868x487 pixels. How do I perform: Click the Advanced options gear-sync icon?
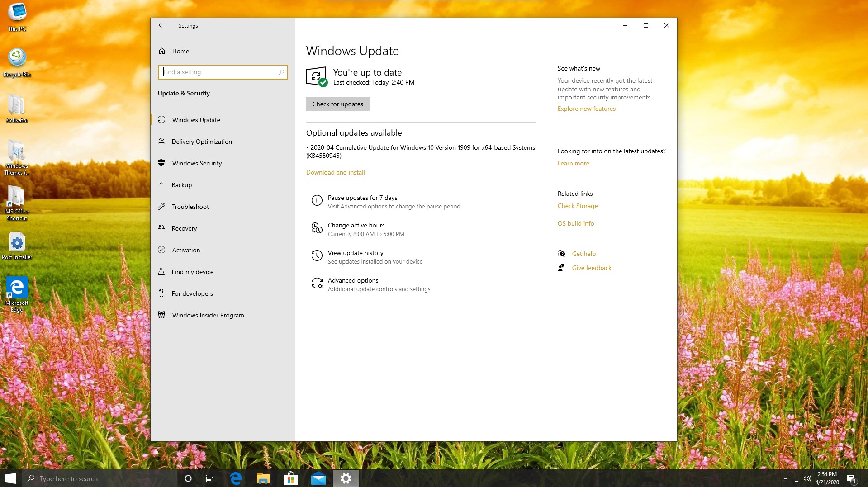pos(317,283)
